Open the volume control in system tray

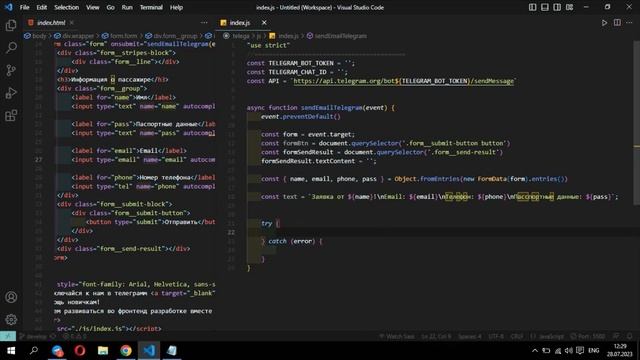(569, 351)
